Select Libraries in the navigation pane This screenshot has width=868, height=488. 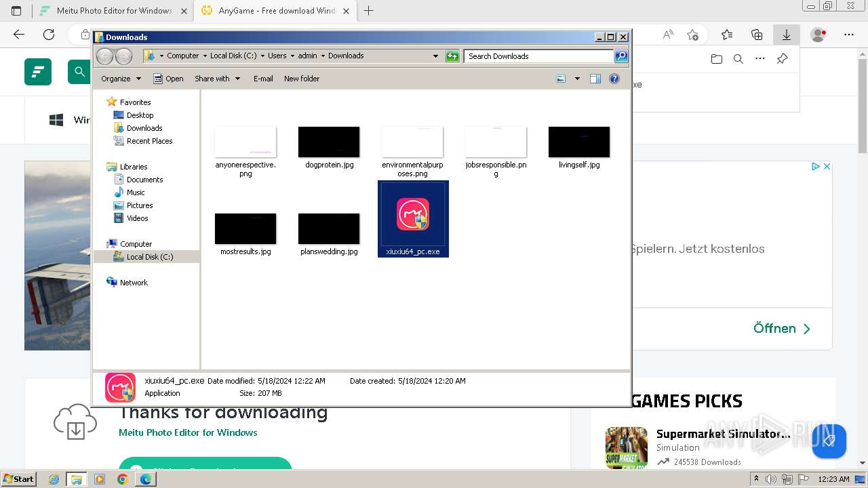click(134, 167)
